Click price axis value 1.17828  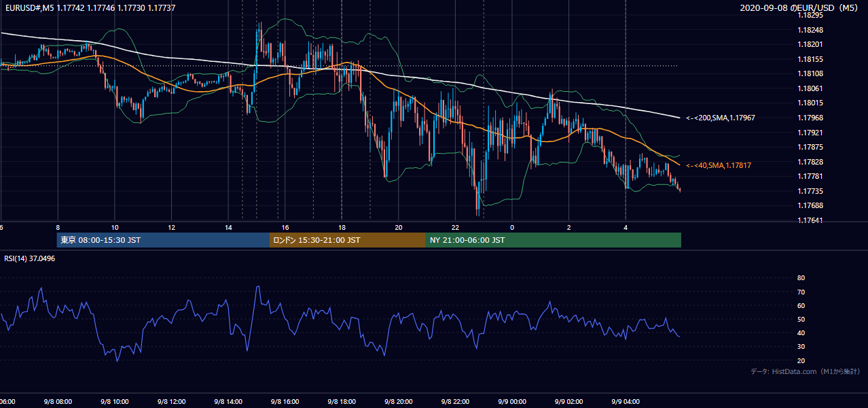pos(810,162)
